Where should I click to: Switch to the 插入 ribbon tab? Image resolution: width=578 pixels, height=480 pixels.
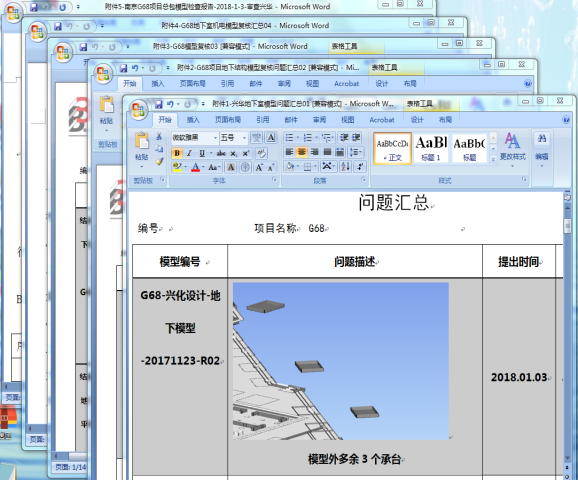(193, 119)
